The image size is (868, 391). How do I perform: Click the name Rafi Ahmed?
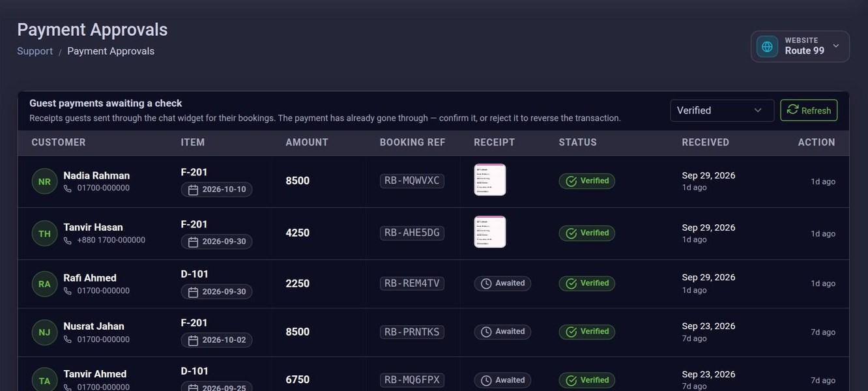pos(90,278)
